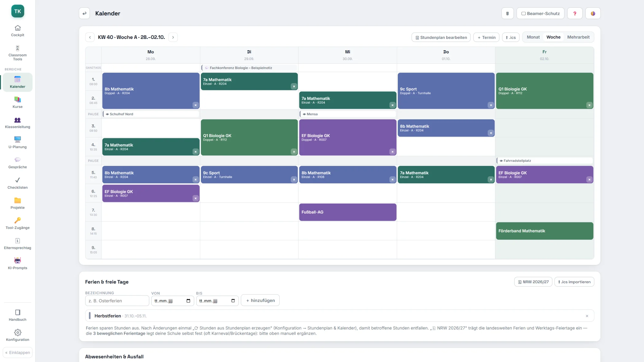Click .ics importieren button
This screenshot has width=644, height=362.
point(574,282)
